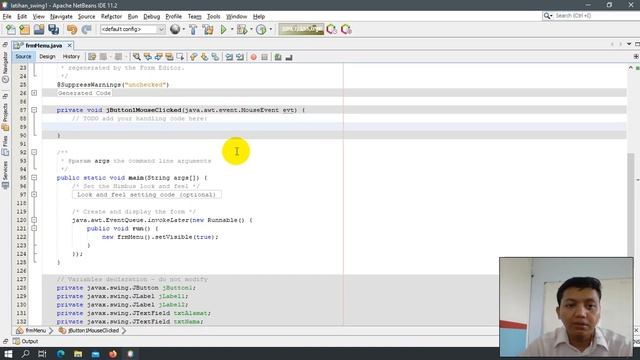
Task: Comment selected lines icon
Action: click(278, 57)
